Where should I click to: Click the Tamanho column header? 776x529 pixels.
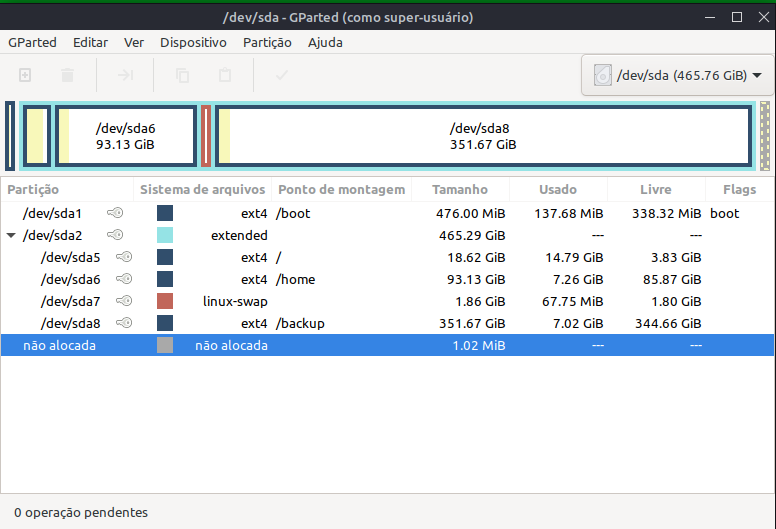click(460, 190)
